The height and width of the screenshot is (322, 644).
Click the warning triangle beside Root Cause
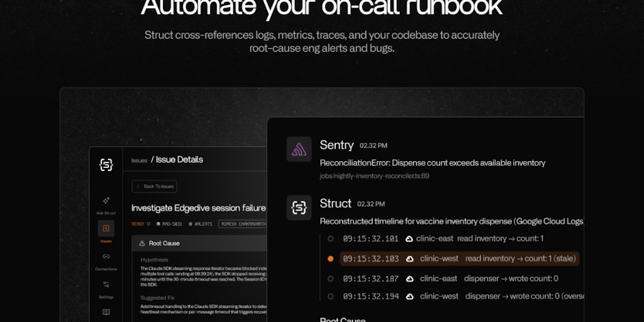[142, 243]
